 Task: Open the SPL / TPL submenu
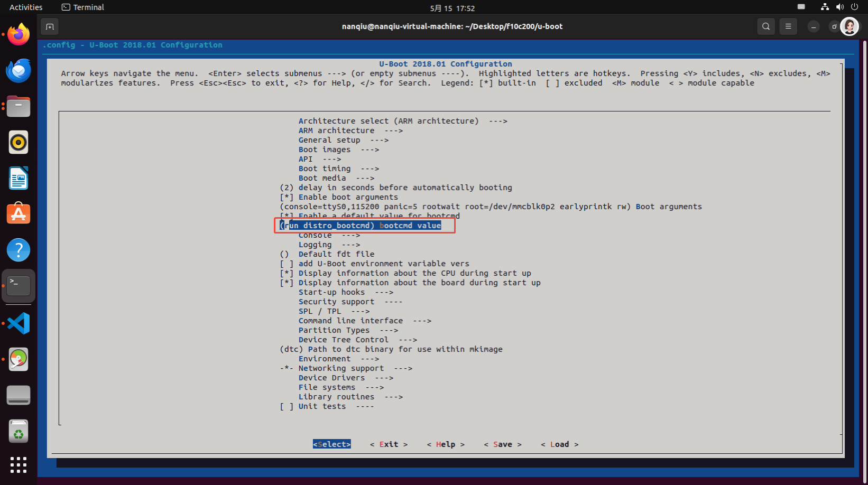334,311
